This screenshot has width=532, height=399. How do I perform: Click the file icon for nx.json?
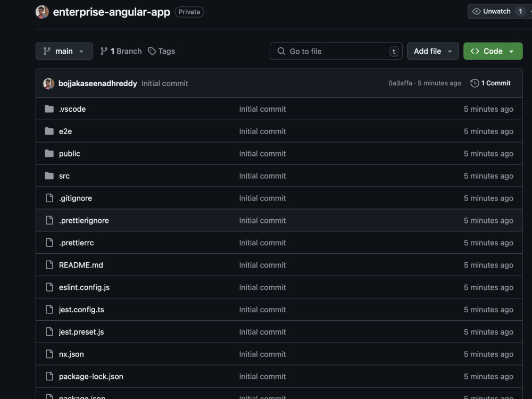(49, 354)
